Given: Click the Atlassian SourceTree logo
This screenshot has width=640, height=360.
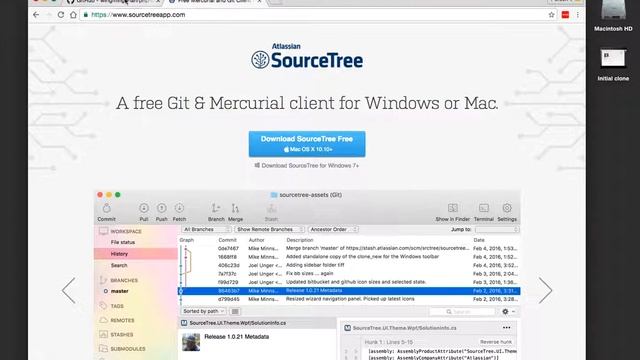Looking at the screenshot, I should coord(307,56).
